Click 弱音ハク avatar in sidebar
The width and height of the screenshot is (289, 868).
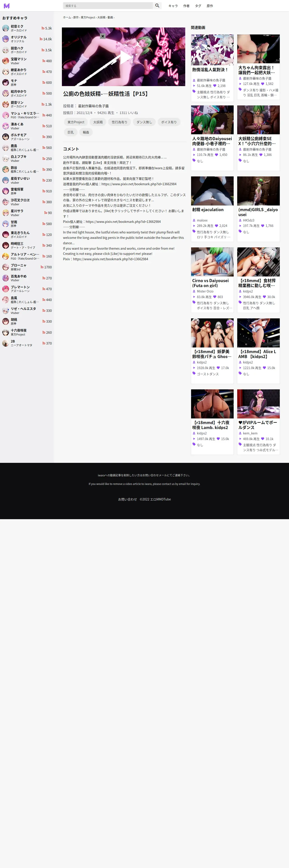coord(6,50)
